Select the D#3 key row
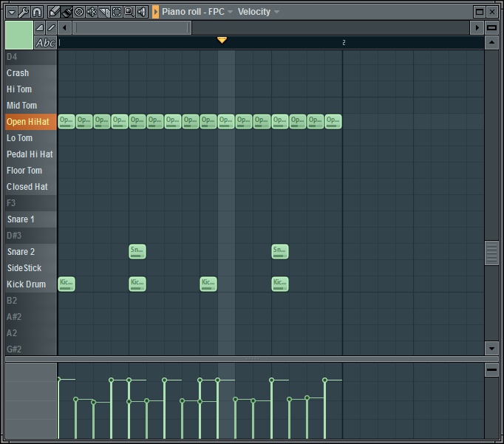The image size is (504, 444). (31, 236)
